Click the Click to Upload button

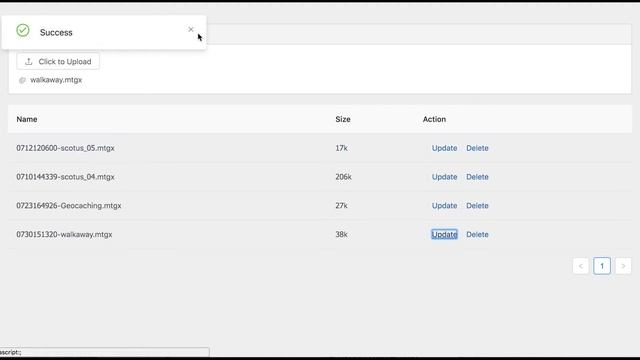coord(58,62)
